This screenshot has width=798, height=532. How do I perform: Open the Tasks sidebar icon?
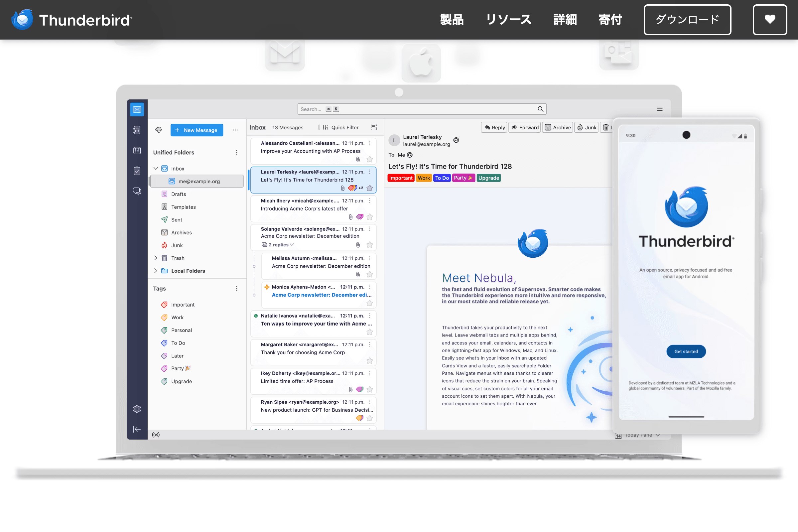[x=137, y=171]
